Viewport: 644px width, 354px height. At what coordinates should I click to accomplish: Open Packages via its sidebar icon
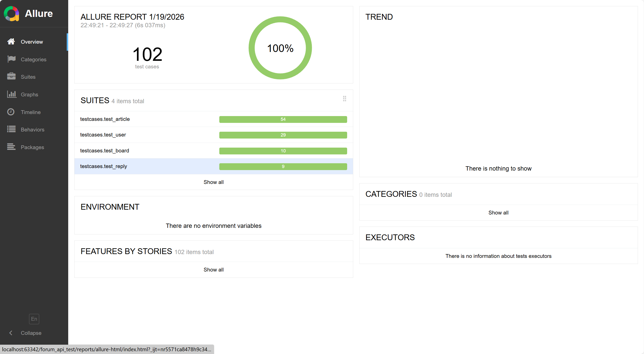pos(11,147)
